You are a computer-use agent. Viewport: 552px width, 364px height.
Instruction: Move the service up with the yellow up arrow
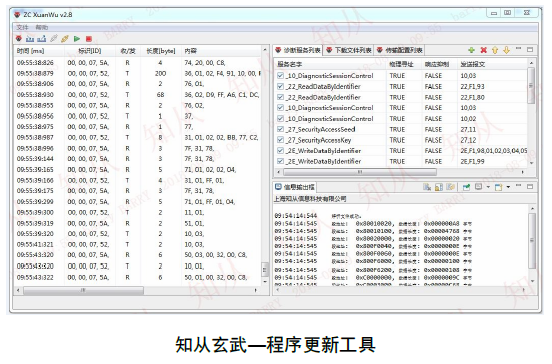coord(495,50)
